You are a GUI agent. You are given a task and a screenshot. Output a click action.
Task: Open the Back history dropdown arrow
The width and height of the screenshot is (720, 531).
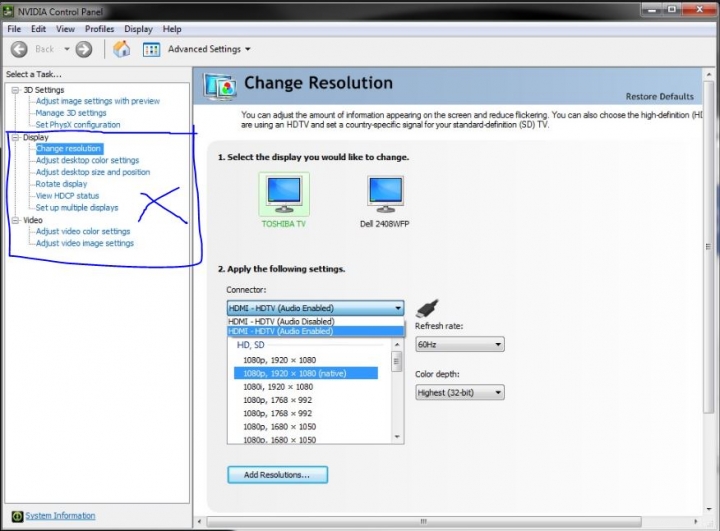click(67, 49)
